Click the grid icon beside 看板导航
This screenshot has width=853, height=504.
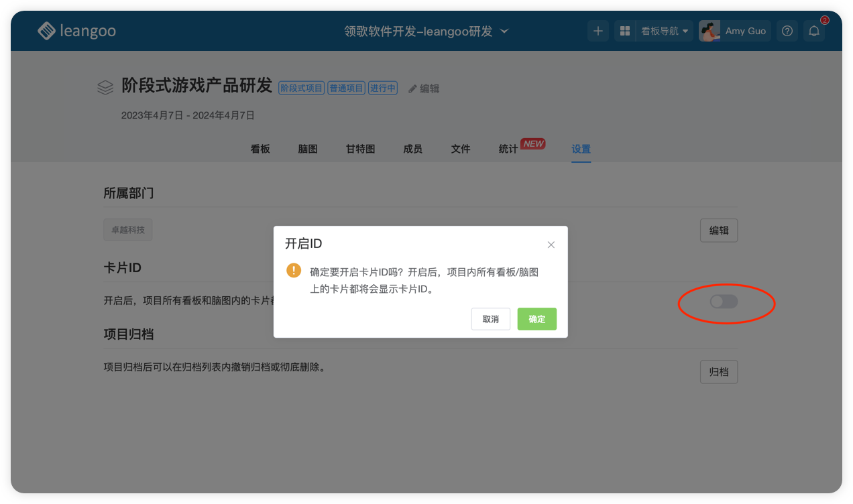click(x=624, y=31)
